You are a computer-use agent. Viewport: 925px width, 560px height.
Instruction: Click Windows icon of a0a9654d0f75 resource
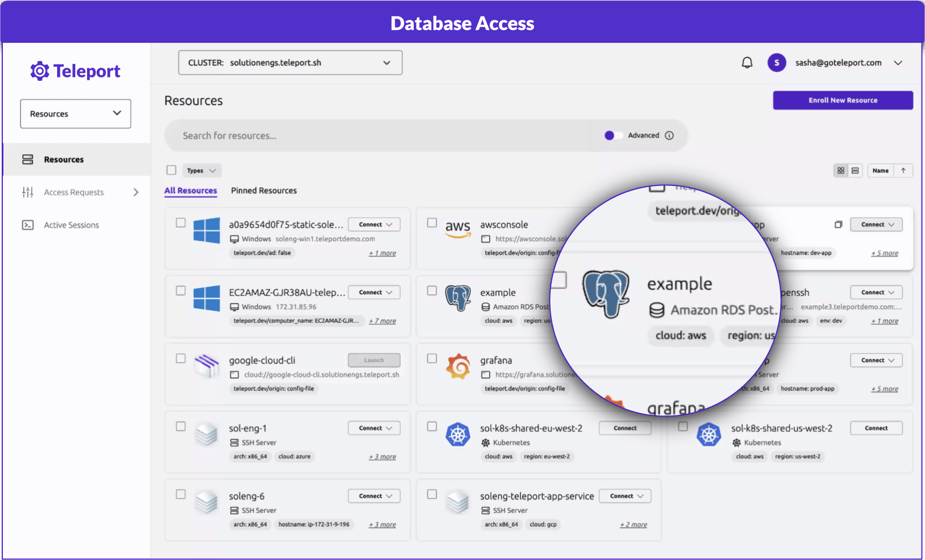[206, 231]
